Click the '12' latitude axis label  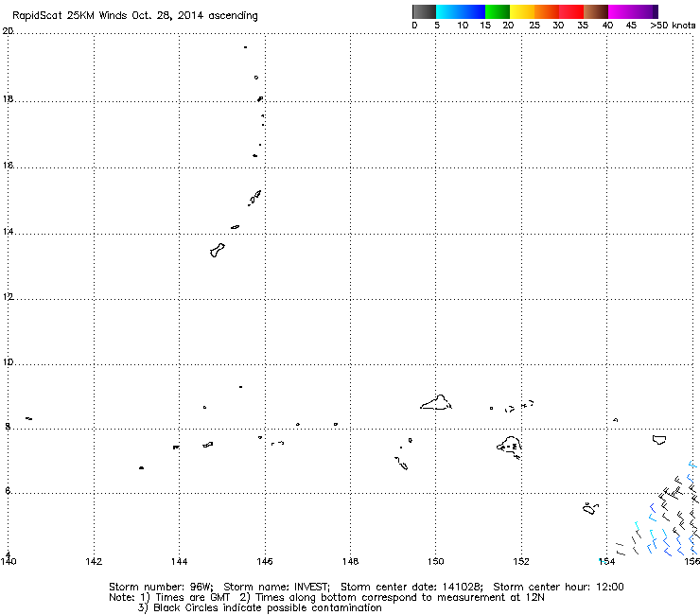[x=8, y=296]
